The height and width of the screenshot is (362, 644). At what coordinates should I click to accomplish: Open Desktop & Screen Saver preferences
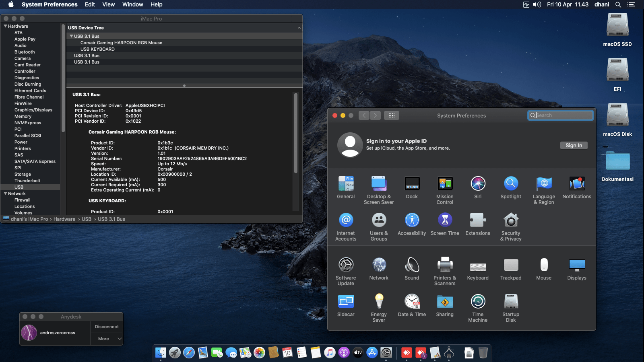click(379, 190)
